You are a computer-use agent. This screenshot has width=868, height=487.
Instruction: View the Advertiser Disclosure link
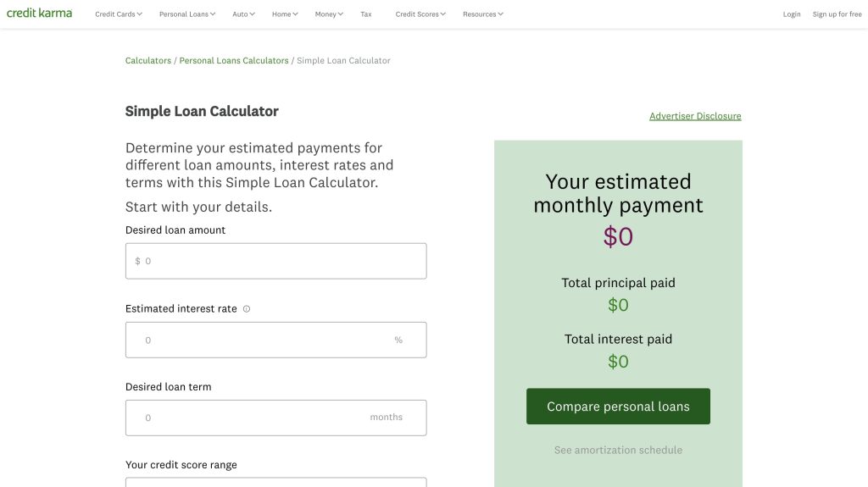(695, 116)
